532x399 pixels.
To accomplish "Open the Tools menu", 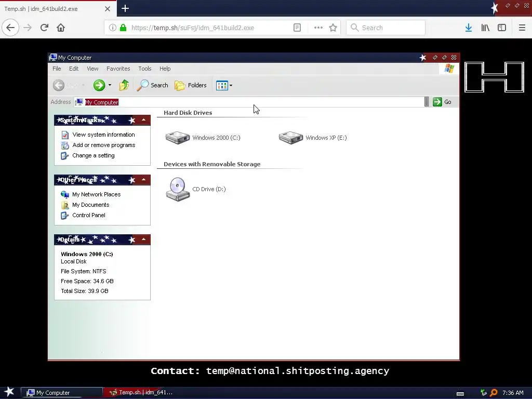I will [144, 69].
